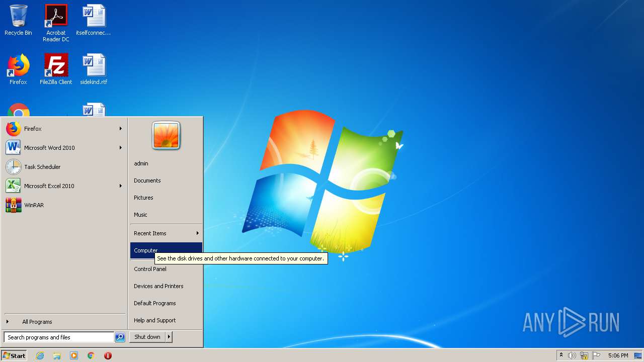
Task: Click the network status tray icon
Action: click(x=584, y=355)
